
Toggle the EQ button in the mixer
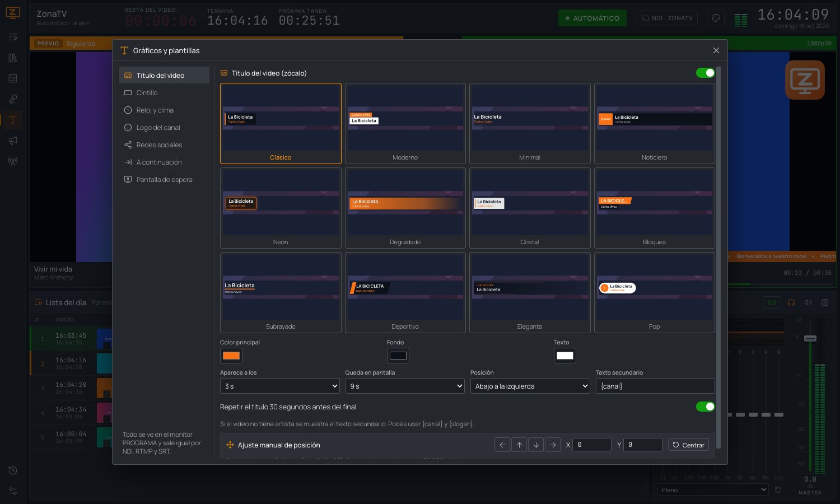(x=772, y=302)
